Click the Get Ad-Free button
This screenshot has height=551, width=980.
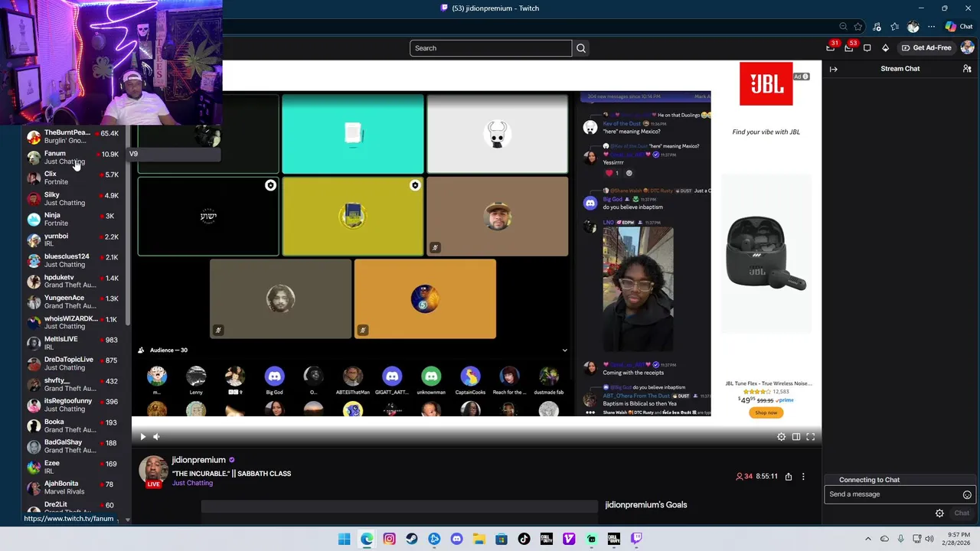click(926, 47)
